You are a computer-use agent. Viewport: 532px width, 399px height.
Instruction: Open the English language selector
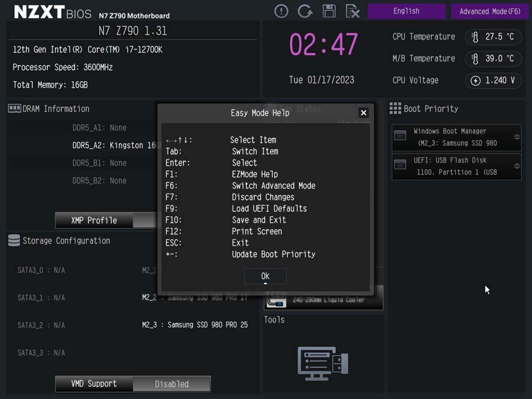tap(406, 11)
